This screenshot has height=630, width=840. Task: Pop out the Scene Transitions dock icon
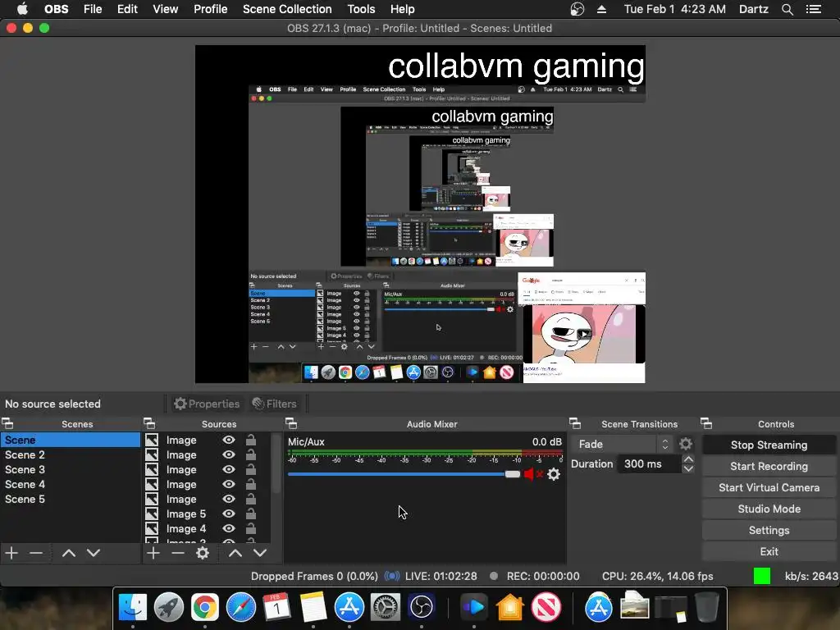click(x=575, y=424)
